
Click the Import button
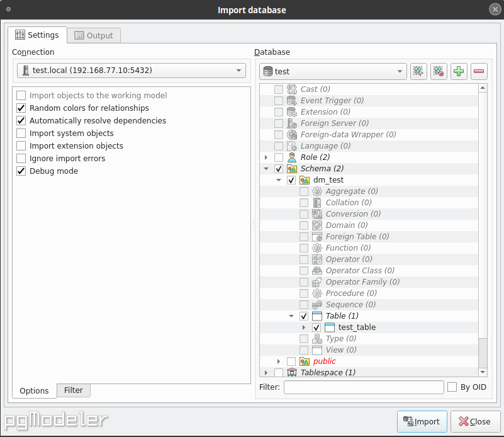422,421
